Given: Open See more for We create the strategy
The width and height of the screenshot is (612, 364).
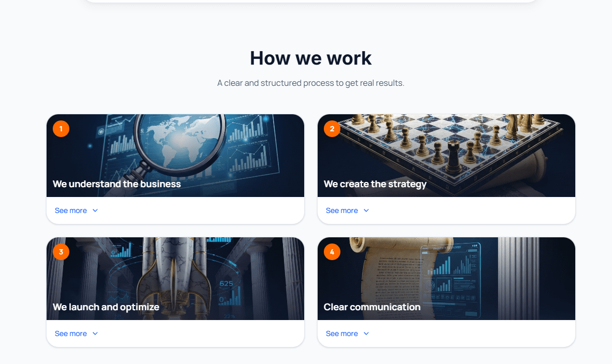Looking at the screenshot, I should click(x=342, y=210).
